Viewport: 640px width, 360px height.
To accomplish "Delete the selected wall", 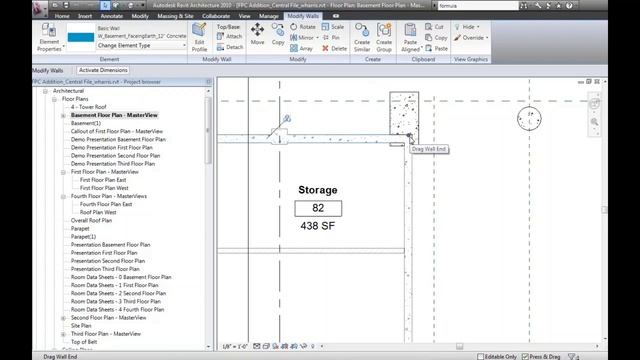I will click(x=334, y=48).
